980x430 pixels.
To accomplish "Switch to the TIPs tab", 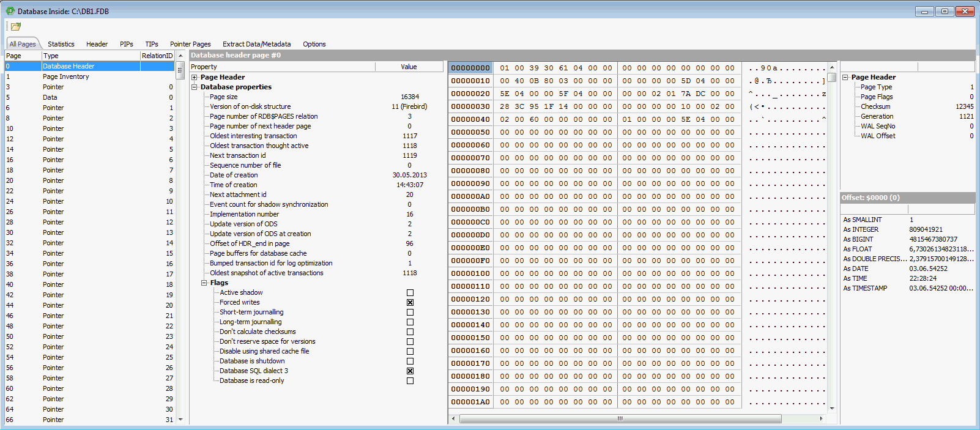I will (x=152, y=44).
